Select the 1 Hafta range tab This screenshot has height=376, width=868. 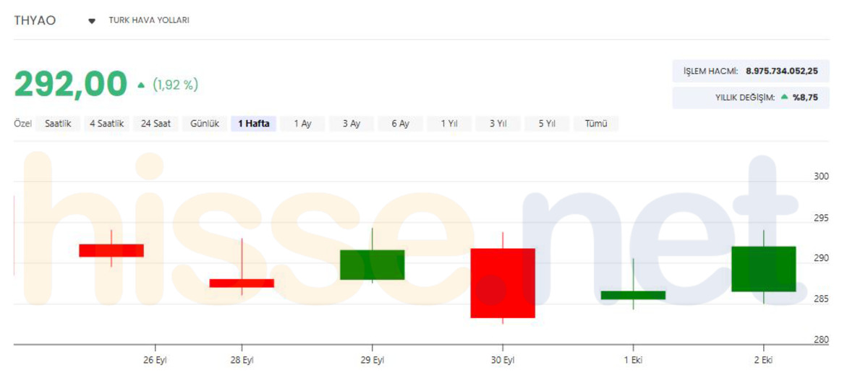tap(253, 124)
